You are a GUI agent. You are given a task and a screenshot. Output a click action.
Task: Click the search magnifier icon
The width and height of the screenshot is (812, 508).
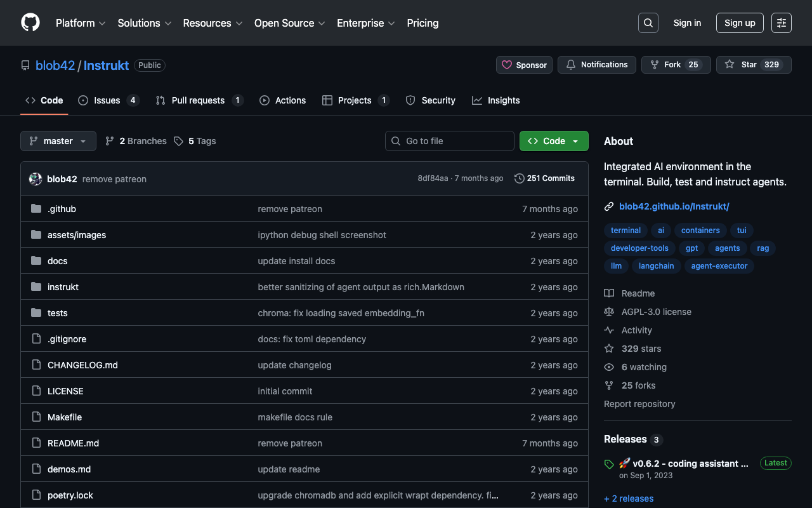[648, 23]
